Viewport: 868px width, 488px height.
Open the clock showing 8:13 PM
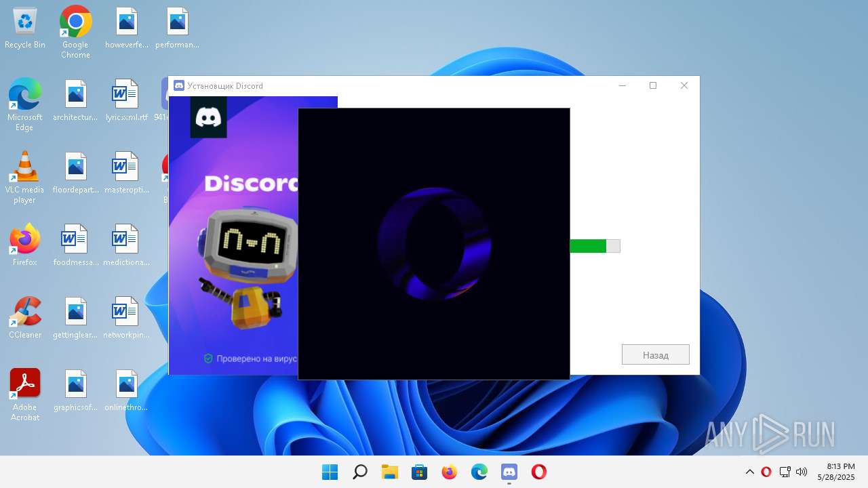[836, 472]
